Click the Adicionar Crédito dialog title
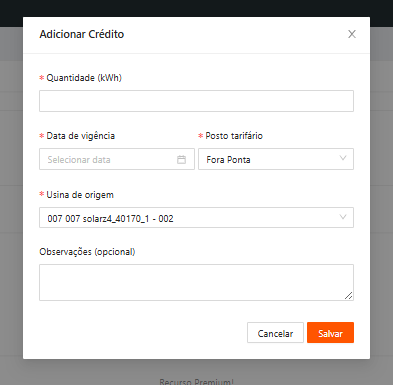Image resolution: width=393 pixels, height=385 pixels. 82,34
